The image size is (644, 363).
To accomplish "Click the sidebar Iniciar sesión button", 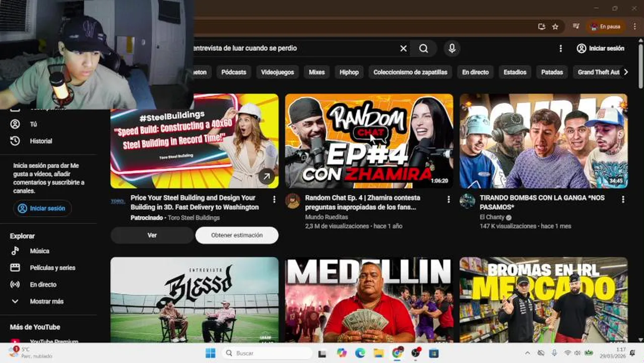I will tap(42, 208).
